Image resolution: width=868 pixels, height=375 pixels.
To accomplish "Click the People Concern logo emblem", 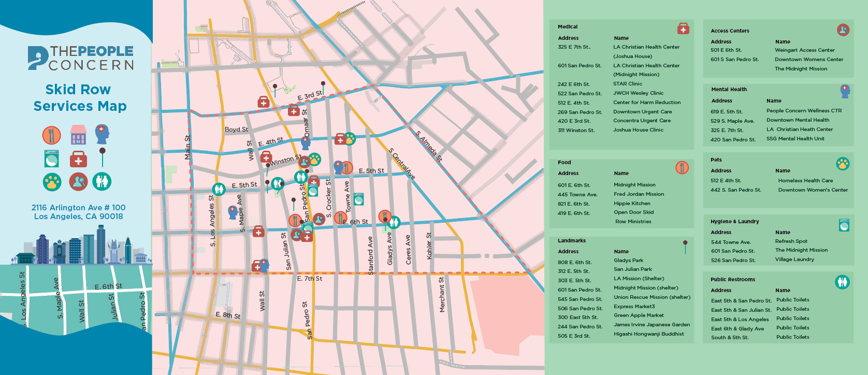I will [38, 57].
